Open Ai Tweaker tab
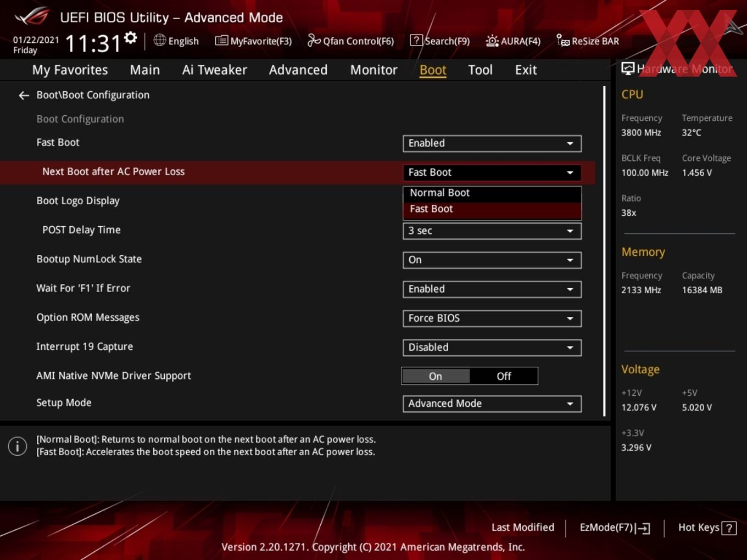This screenshot has width=747, height=560. [214, 70]
